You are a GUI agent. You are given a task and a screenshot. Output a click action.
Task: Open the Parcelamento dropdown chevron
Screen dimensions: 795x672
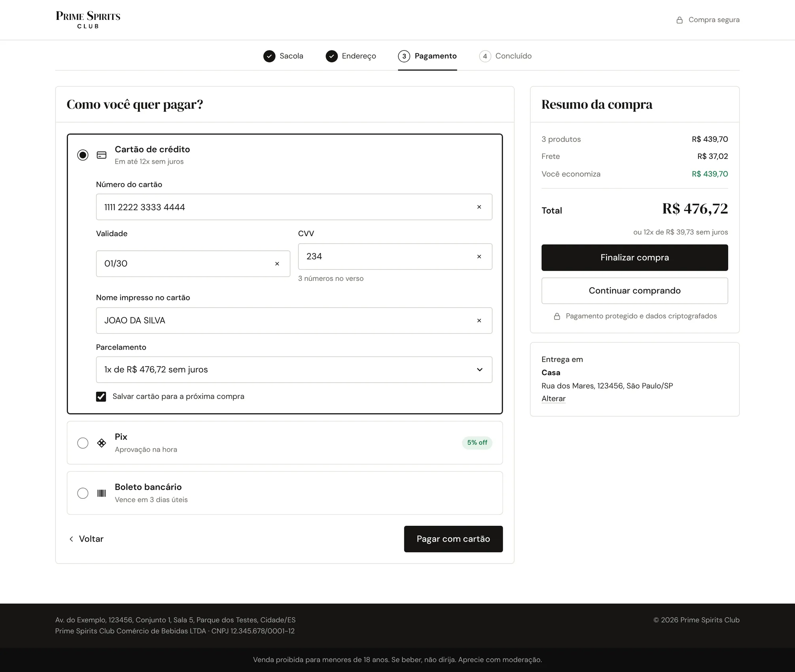click(x=480, y=370)
